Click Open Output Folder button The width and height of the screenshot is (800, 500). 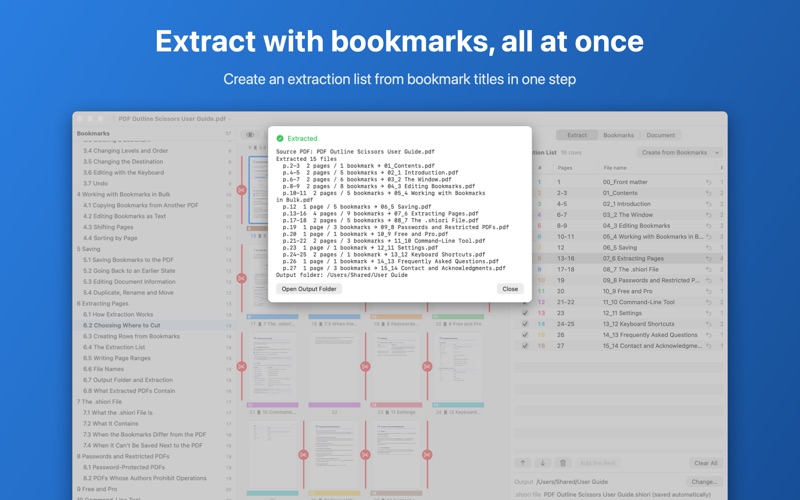[309, 289]
